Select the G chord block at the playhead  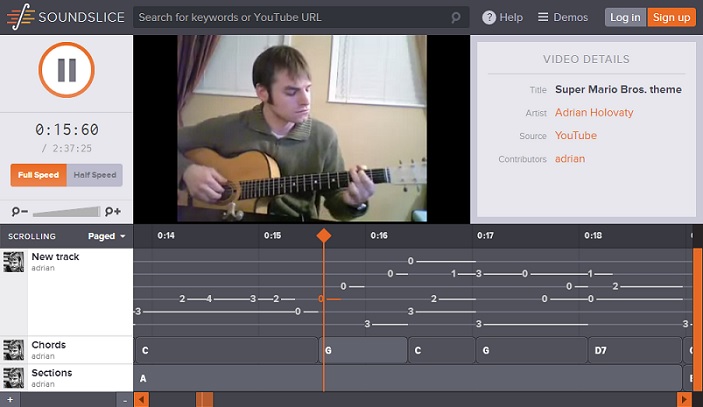[x=364, y=350]
